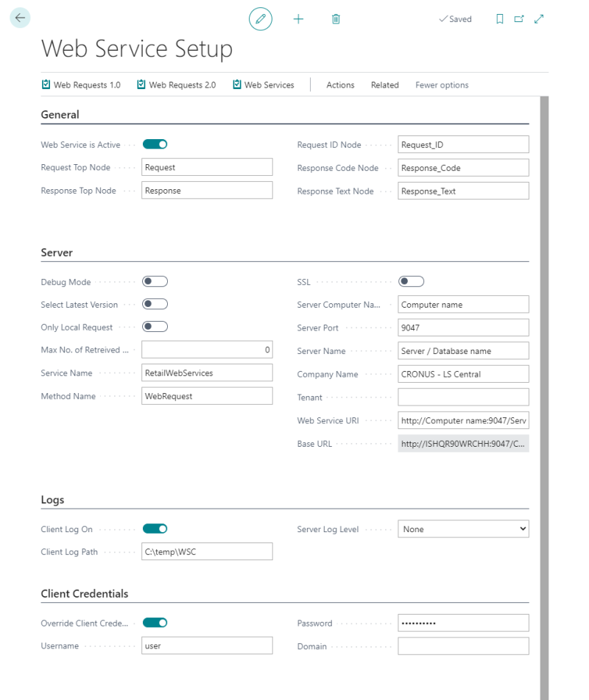
Task: Click the Response Text Node field
Action: pyautogui.click(x=464, y=191)
